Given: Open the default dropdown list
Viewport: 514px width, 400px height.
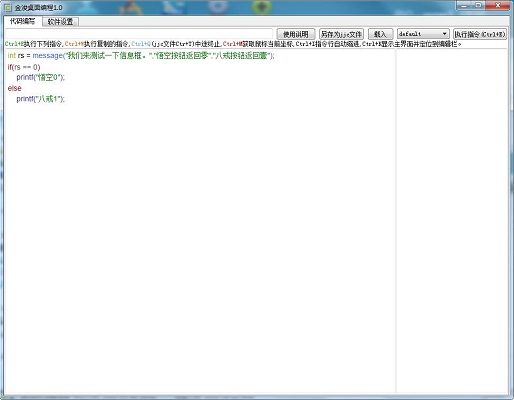Looking at the screenshot, I should click(x=423, y=34).
